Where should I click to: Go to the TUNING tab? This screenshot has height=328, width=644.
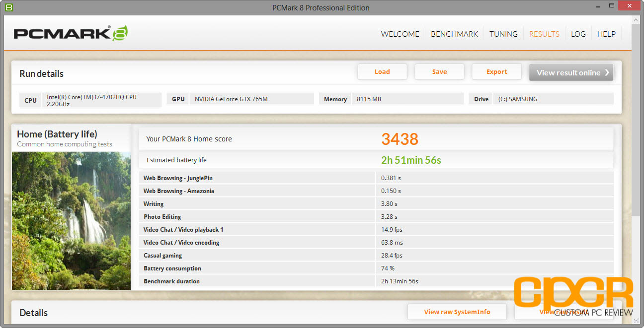click(503, 34)
